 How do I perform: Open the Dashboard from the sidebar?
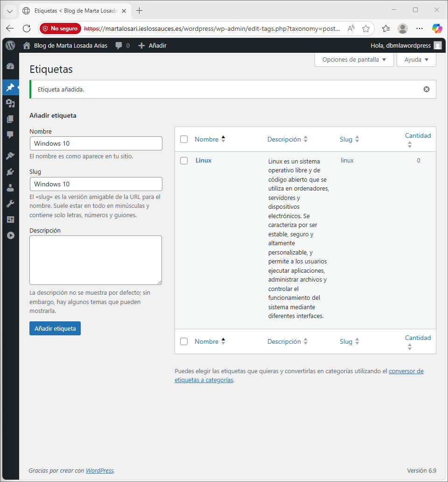[x=10, y=67]
